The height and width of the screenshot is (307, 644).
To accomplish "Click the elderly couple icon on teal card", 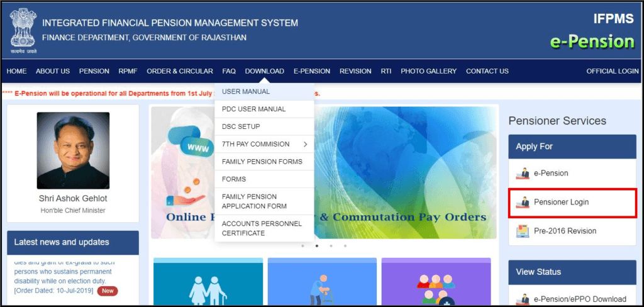I will pyautogui.click(x=208, y=289).
